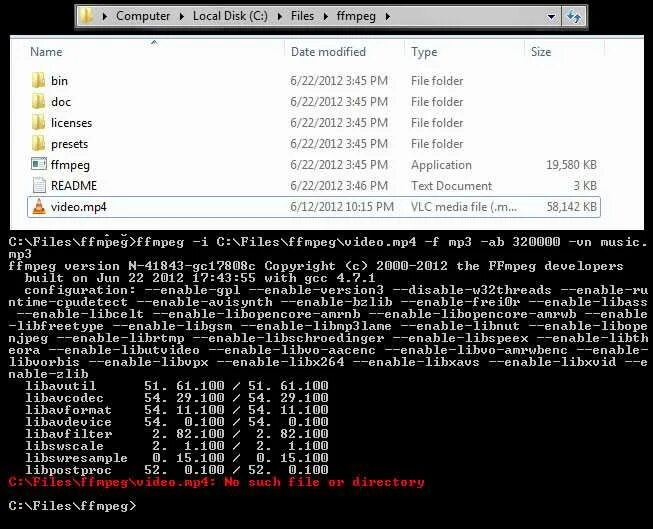
Task: Select the doc folder name
Action: 61,102
